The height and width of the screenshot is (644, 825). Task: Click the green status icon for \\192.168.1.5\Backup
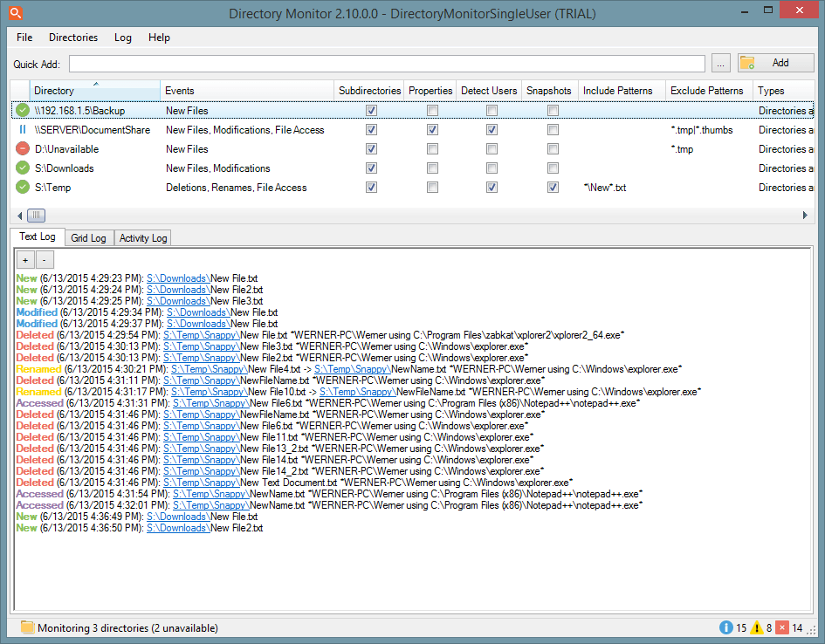23,111
